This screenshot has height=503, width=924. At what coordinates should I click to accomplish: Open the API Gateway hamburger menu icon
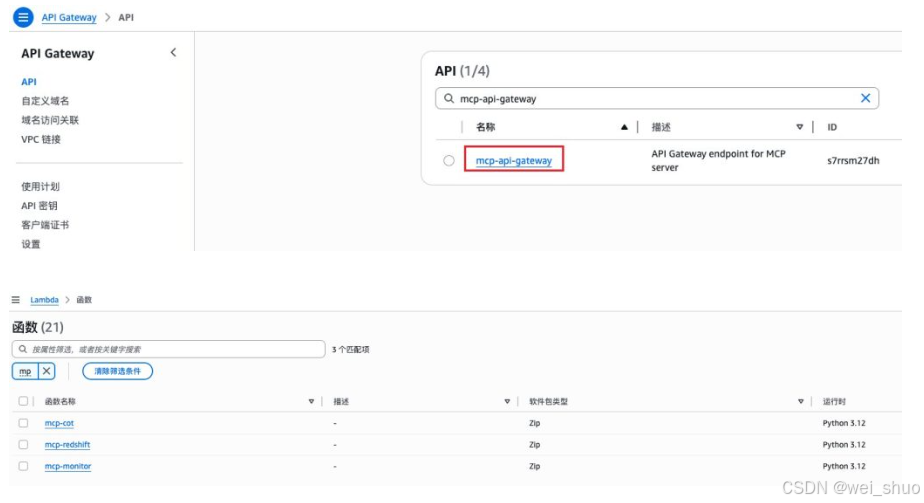[23, 17]
